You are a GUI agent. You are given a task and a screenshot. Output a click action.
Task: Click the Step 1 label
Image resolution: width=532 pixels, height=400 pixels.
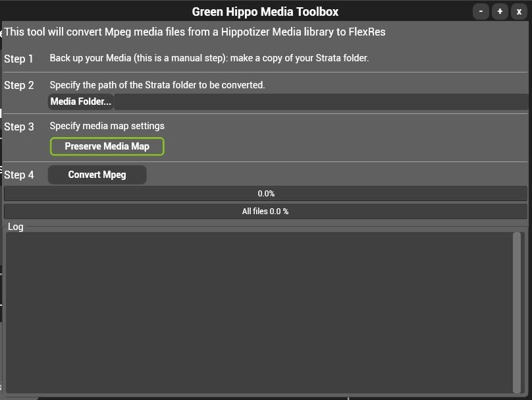(x=18, y=59)
